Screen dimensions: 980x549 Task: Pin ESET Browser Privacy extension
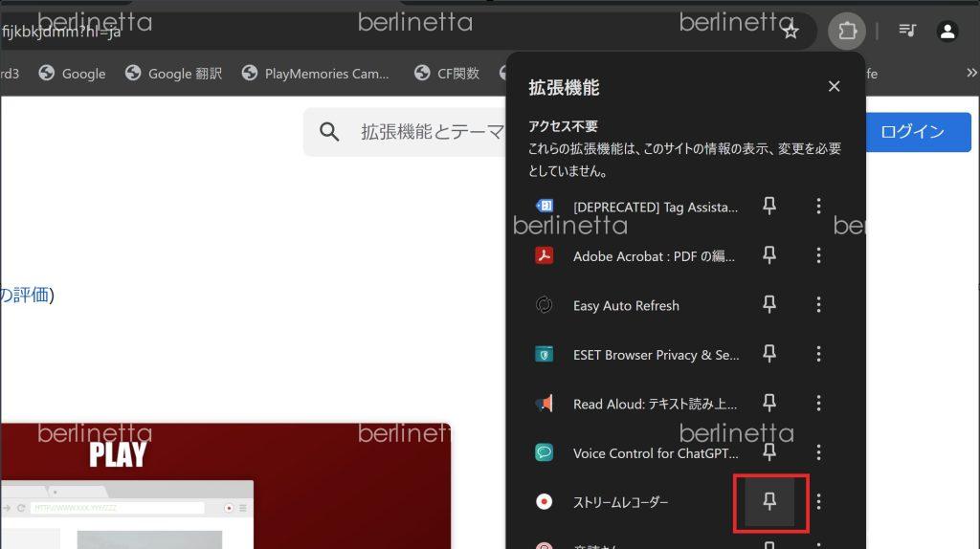click(x=769, y=354)
